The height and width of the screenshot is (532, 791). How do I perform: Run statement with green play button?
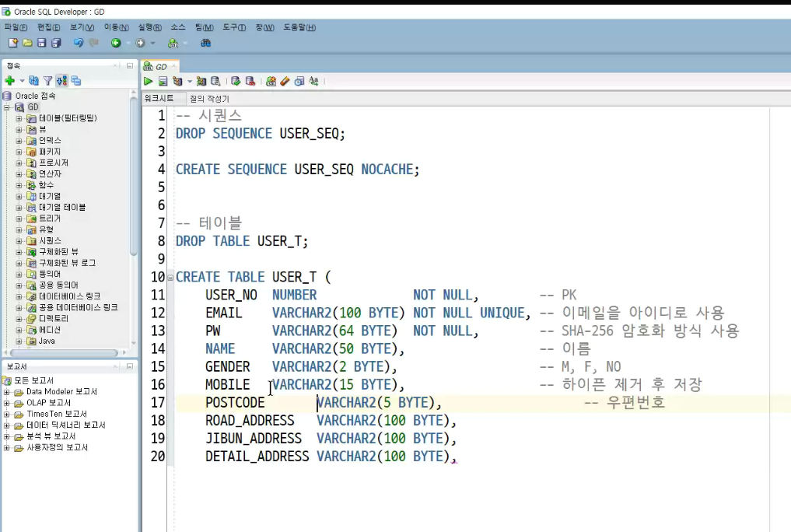[x=148, y=81]
